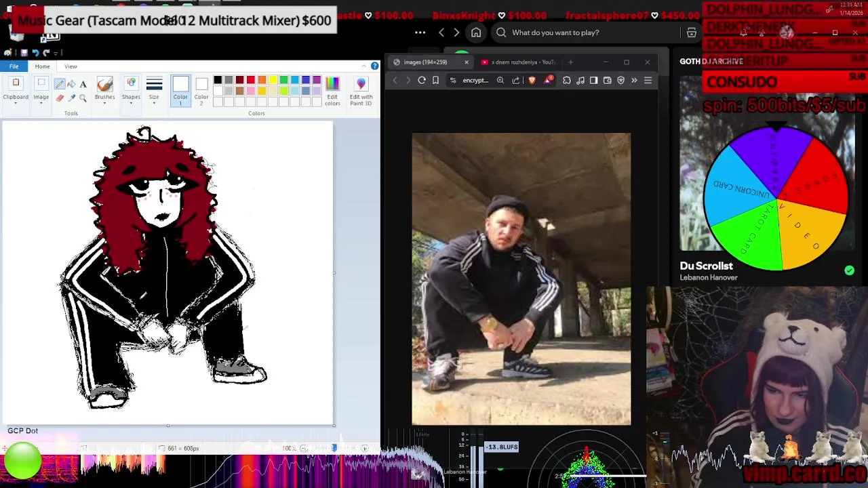Click the bookmark icon in browser toolbar
The width and height of the screenshot is (868, 488).
tap(435, 80)
